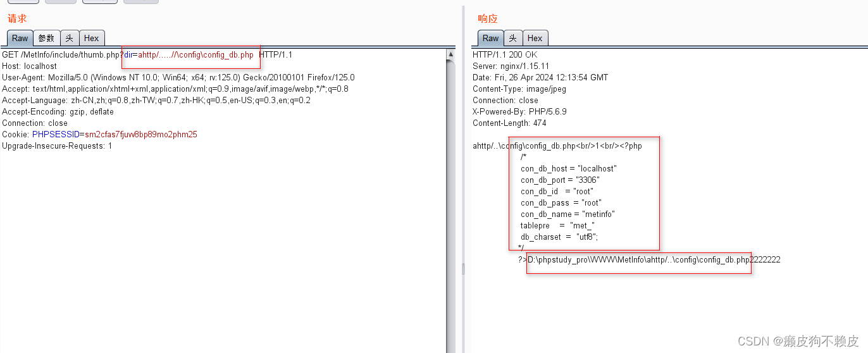Click the 响应 panel heading
Image resolution: width=868 pixels, height=353 pixels.
click(488, 19)
